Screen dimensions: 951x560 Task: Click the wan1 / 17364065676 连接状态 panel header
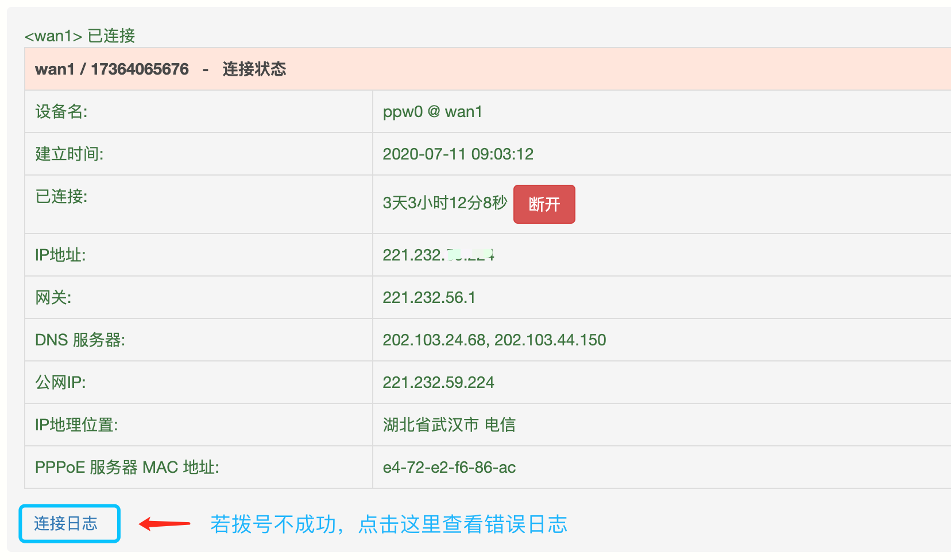pyautogui.click(x=161, y=69)
